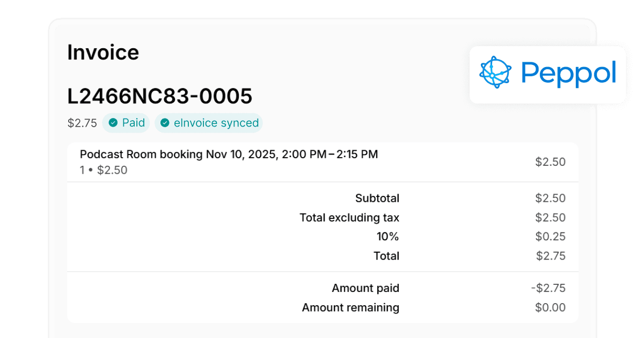This screenshot has height=338, width=644.
Task: Click the Peppol branding card
Action: [x=547, y=75]
